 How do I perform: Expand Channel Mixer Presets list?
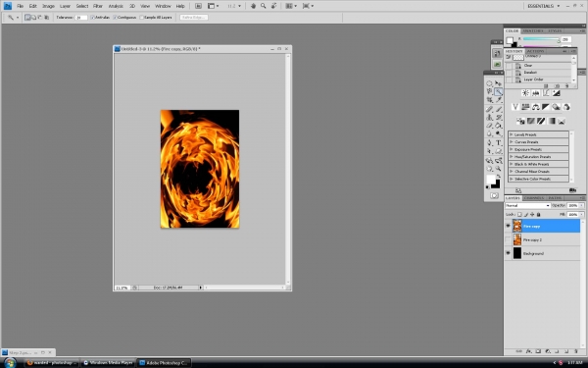511,171
